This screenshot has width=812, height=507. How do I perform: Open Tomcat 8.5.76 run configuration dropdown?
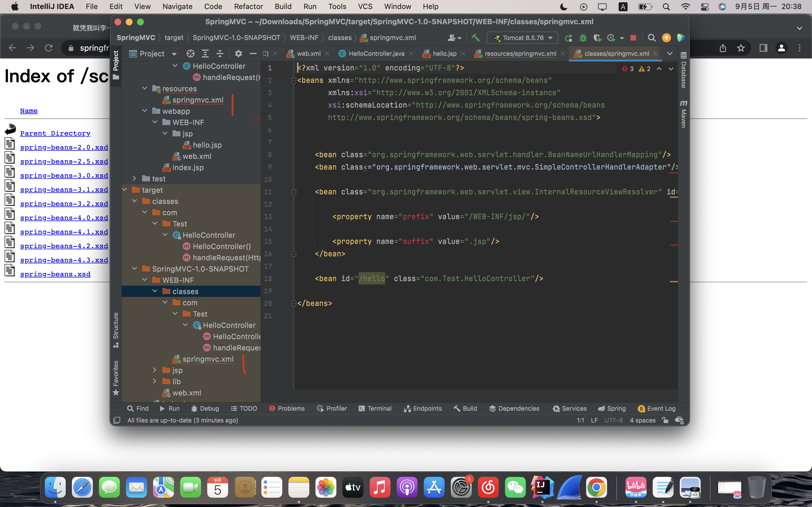[x=522, y=38]
